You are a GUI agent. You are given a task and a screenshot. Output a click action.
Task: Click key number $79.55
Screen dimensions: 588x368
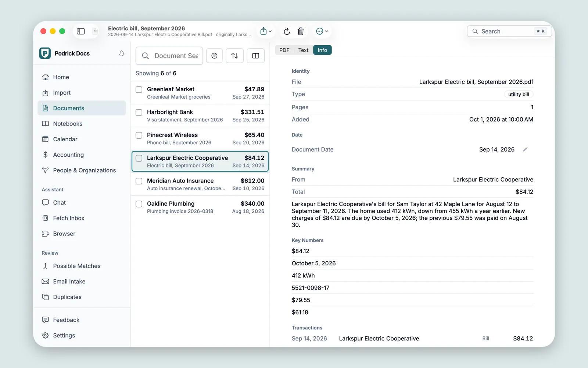point(301,300)
